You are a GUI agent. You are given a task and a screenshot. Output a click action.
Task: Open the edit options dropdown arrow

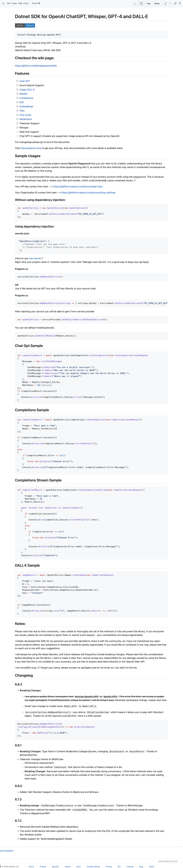171,3
